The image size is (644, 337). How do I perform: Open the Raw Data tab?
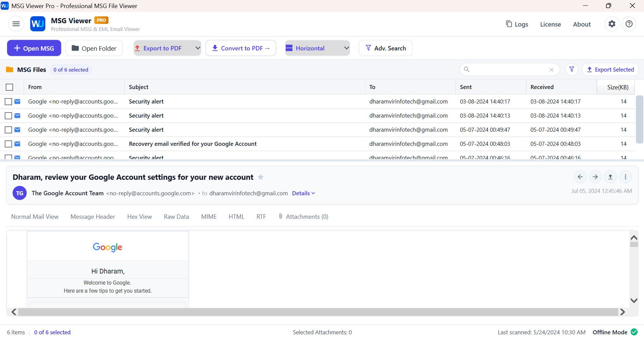[176, 217]
